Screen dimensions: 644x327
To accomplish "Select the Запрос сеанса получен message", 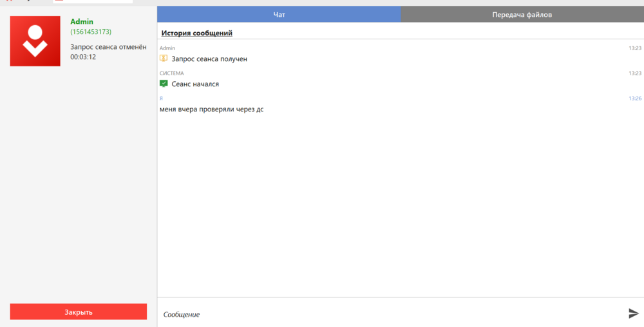I will (x=209, y=59).
